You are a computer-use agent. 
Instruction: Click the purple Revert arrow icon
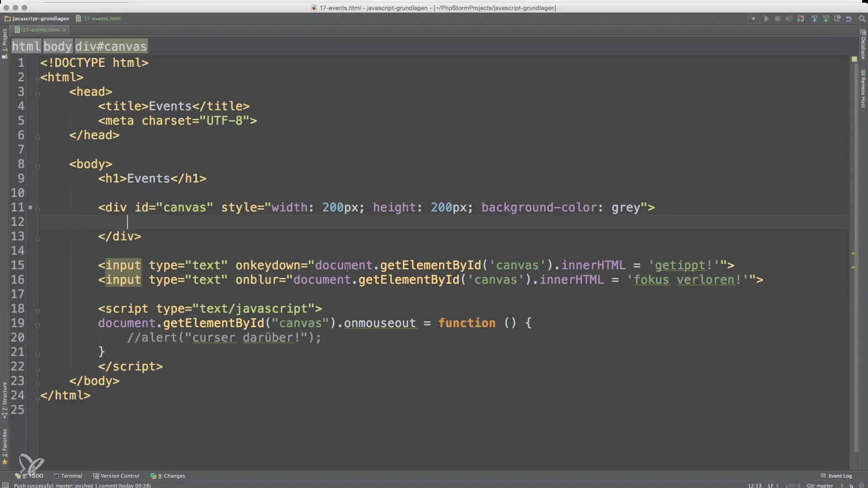pyautogui.click(x=849, y=19)
